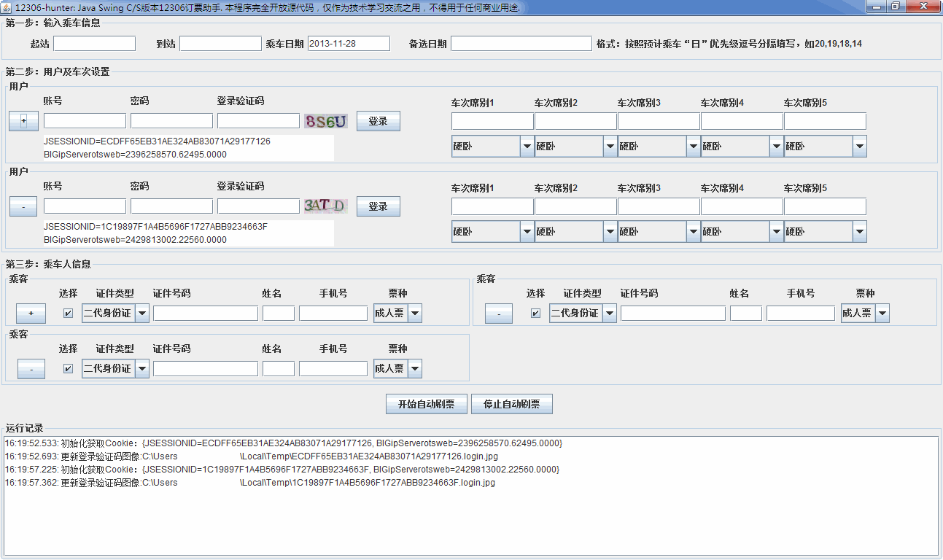This screenshot has width=943, height=560.
Task: Open first user's 车次席别5 硬卧 seat dropdown
Action: click(826, 147)
